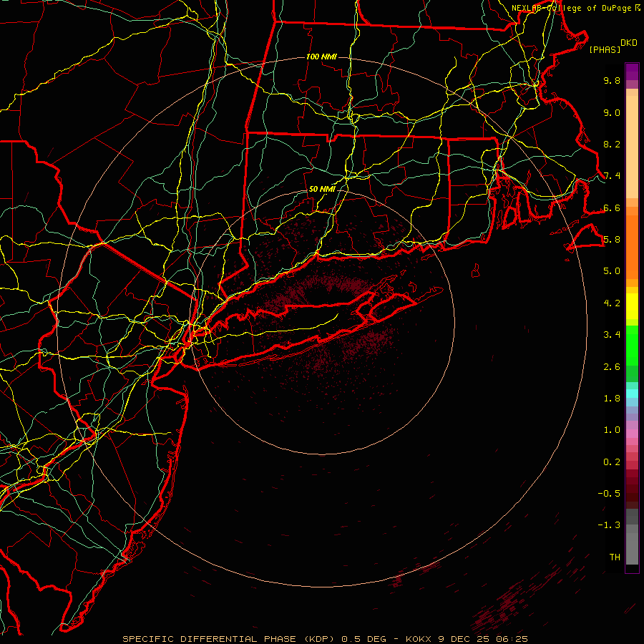Select the 7.4 scale value
Viewport: 644px width, 644px height.
coord(612,176)
